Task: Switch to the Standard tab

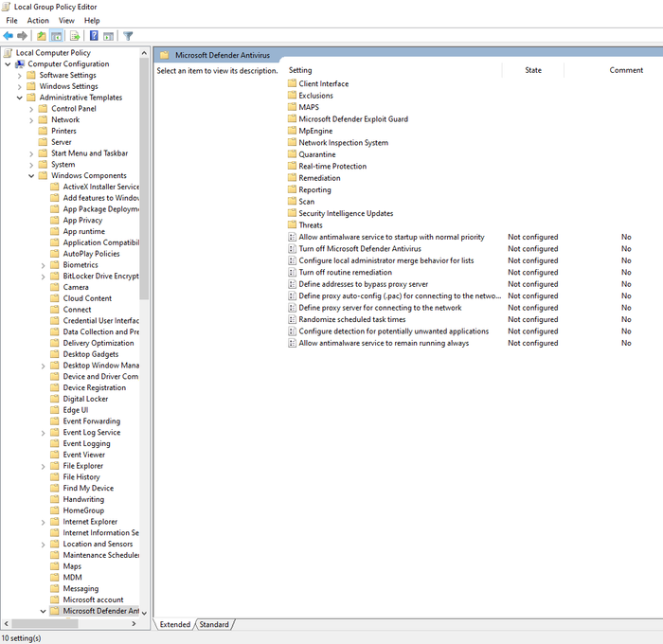Action: 214,624
